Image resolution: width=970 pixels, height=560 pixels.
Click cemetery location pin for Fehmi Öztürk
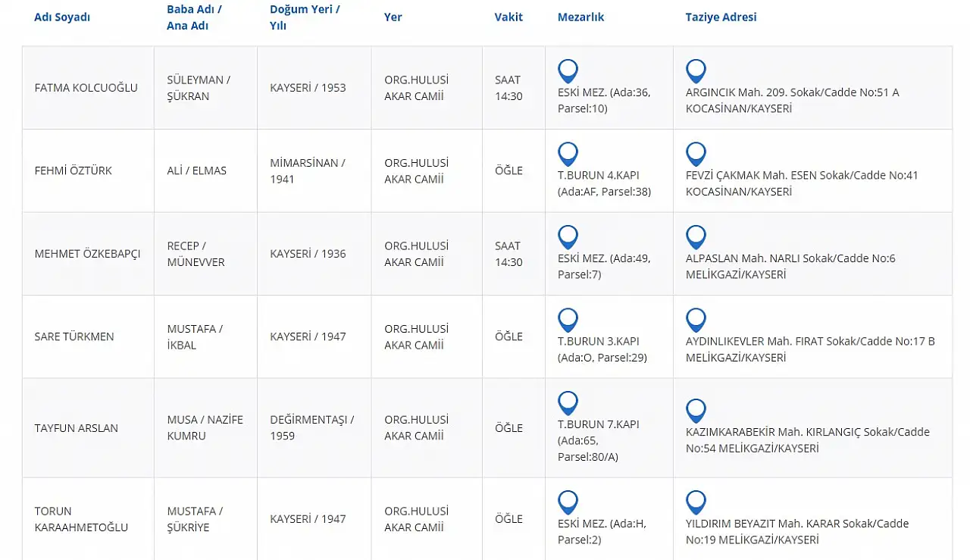[568, 154]
